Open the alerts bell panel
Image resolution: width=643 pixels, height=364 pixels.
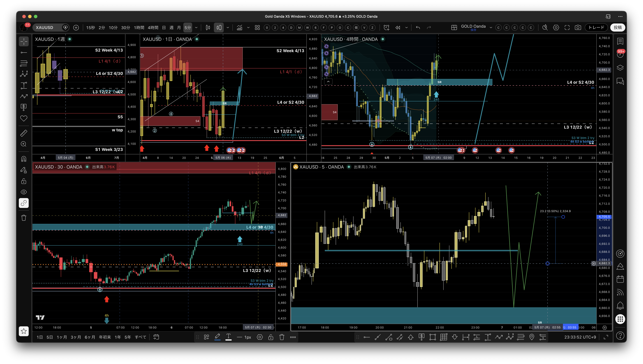[x=620, y=306]
